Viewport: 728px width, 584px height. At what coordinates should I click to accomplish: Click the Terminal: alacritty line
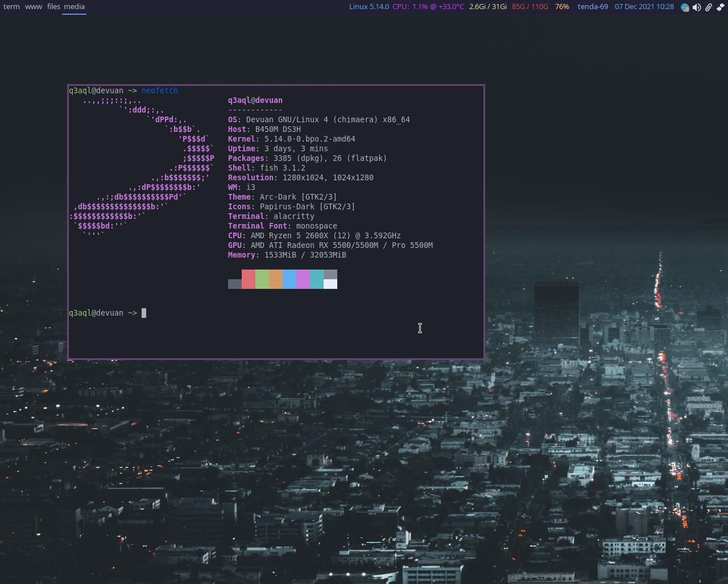pyautogui.click(x=271, y=216)
